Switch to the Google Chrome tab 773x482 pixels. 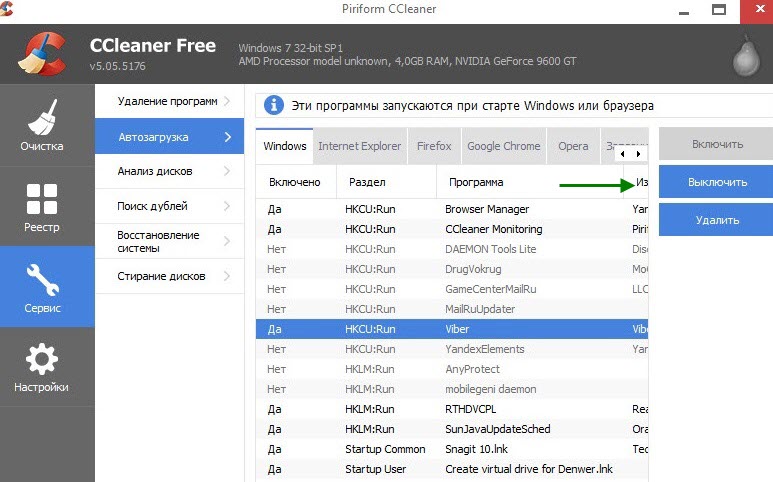(503, 146)
